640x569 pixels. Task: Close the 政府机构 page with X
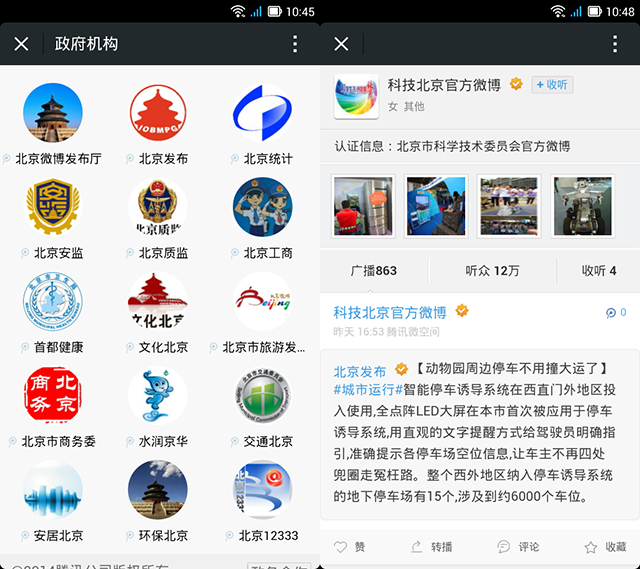click(21, 44)
